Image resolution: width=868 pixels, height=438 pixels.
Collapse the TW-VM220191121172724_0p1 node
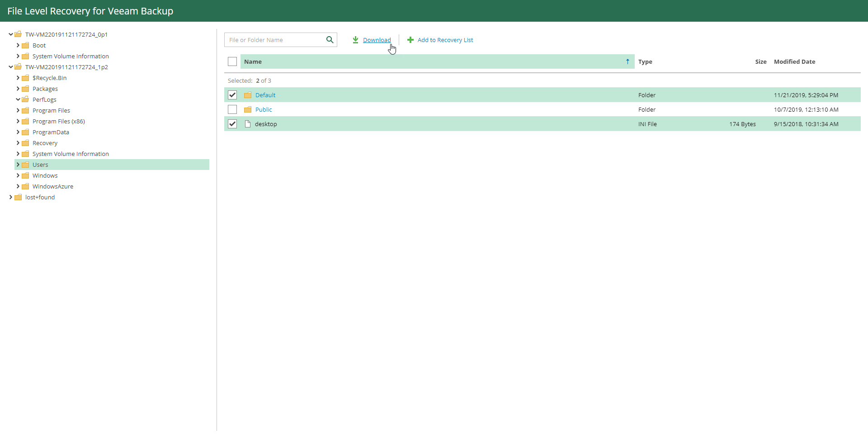click(x=11, y=34)
